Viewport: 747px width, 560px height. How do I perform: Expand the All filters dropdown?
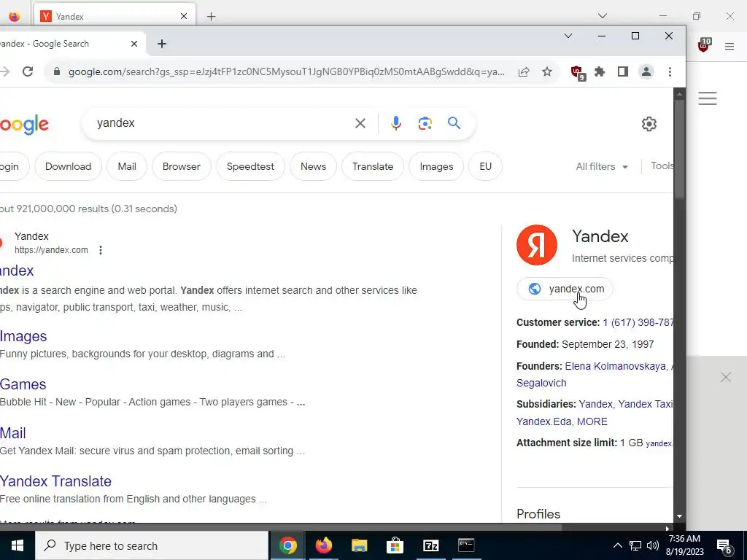tap(602, 167)
